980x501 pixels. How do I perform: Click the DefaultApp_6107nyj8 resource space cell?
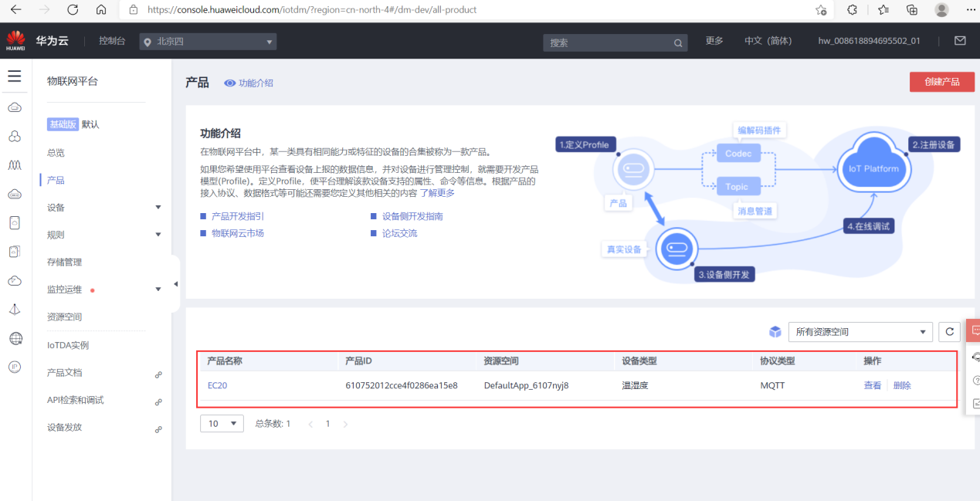(526, 385)
